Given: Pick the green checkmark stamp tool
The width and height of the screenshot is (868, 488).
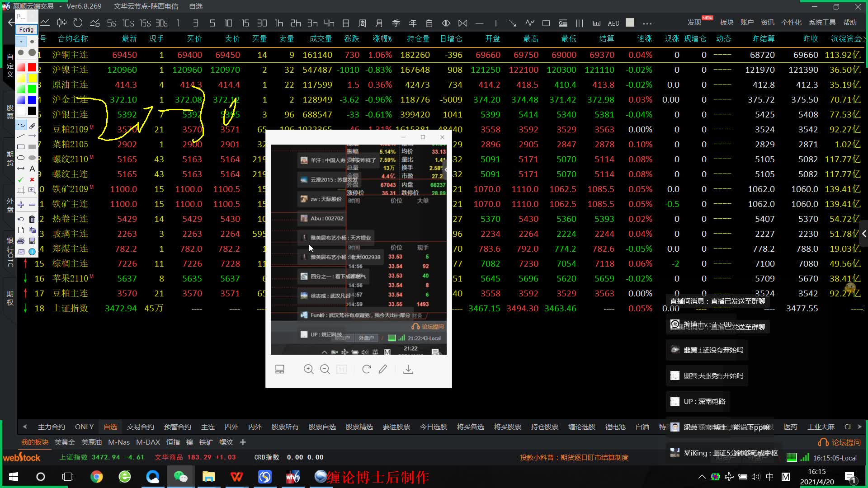Looking at the screenshot, I should (x=21, y=179).
